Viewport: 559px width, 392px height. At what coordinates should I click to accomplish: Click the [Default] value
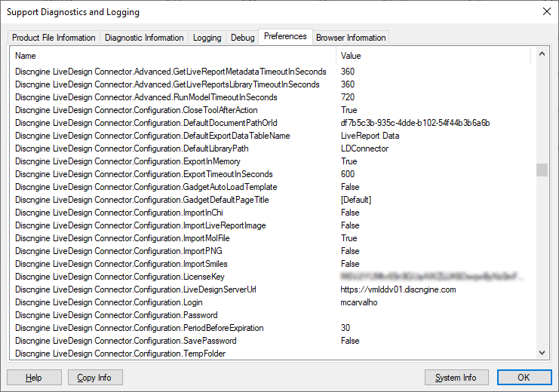click(x=356, y=200)
